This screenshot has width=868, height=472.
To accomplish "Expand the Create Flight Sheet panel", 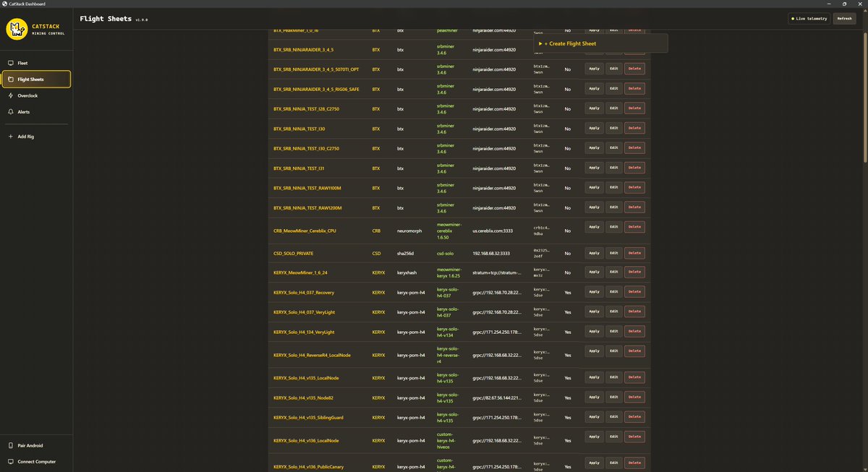I will (x=600, y=43).
